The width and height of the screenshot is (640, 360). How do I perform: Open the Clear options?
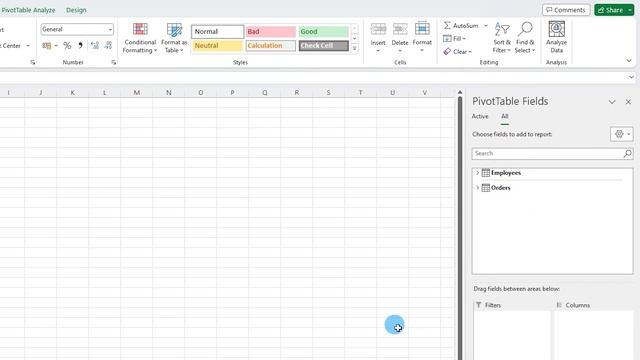(458, 51)
